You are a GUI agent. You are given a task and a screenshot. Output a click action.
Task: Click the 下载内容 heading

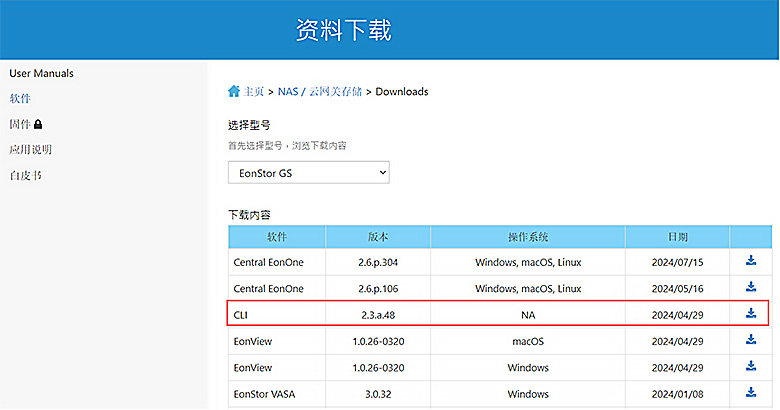pos(249,215)
